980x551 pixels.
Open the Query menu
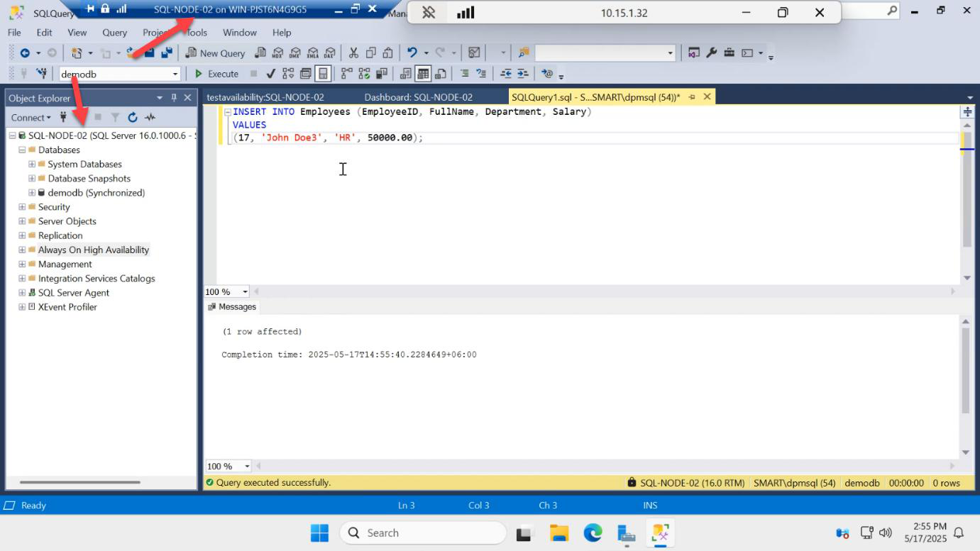click(114, 33)
